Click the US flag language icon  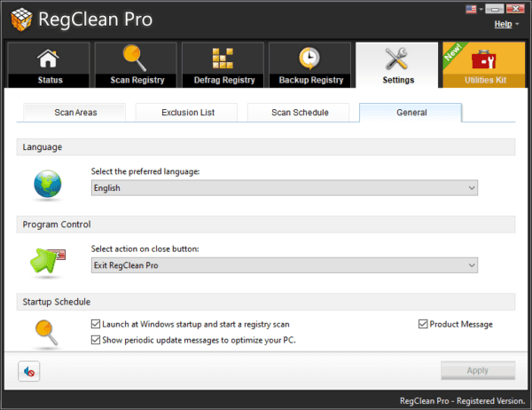coord(471,9)
